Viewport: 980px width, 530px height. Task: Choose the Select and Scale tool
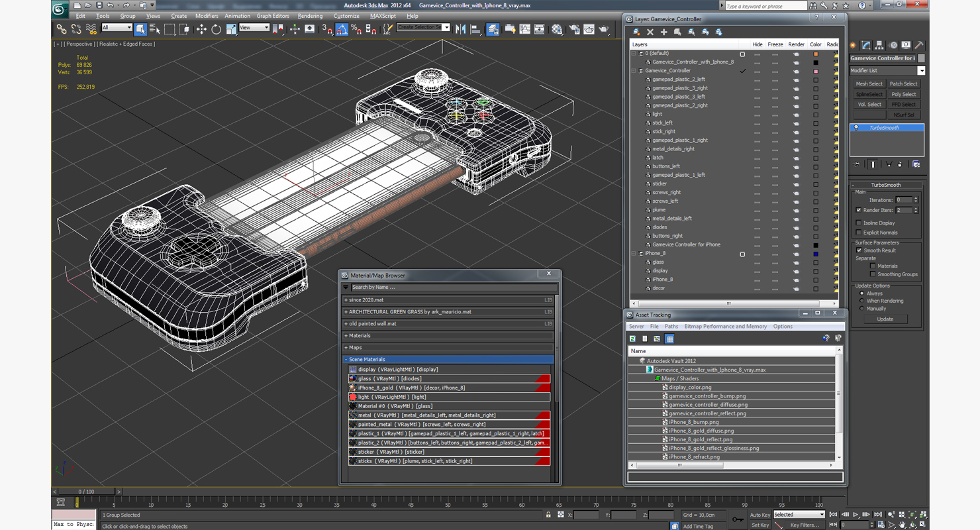[230, 29]
